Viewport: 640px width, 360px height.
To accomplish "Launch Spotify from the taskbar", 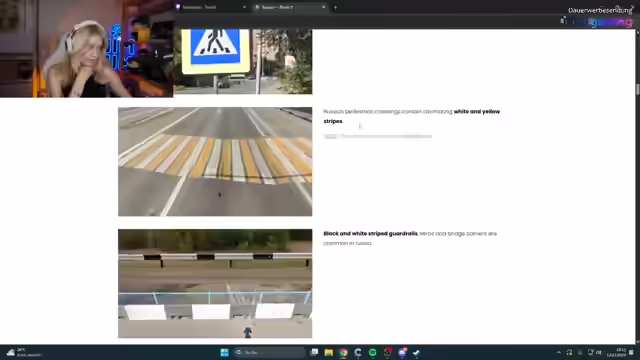I will pyautogui.click(x=373, y=352).
